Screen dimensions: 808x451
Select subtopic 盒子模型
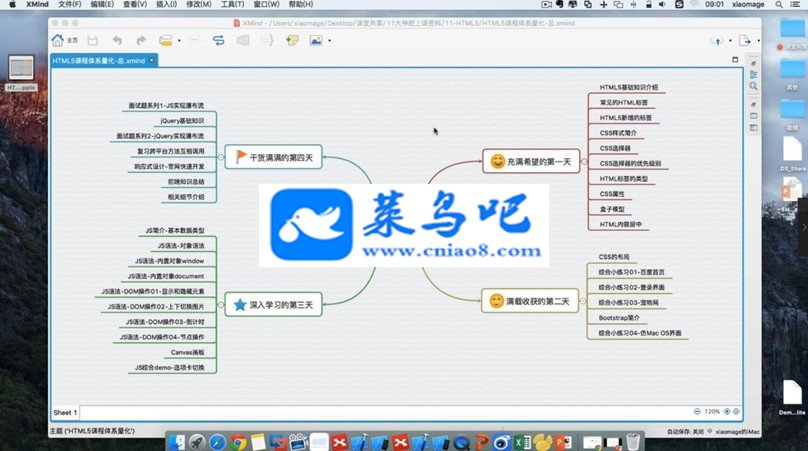click(612, 209)
